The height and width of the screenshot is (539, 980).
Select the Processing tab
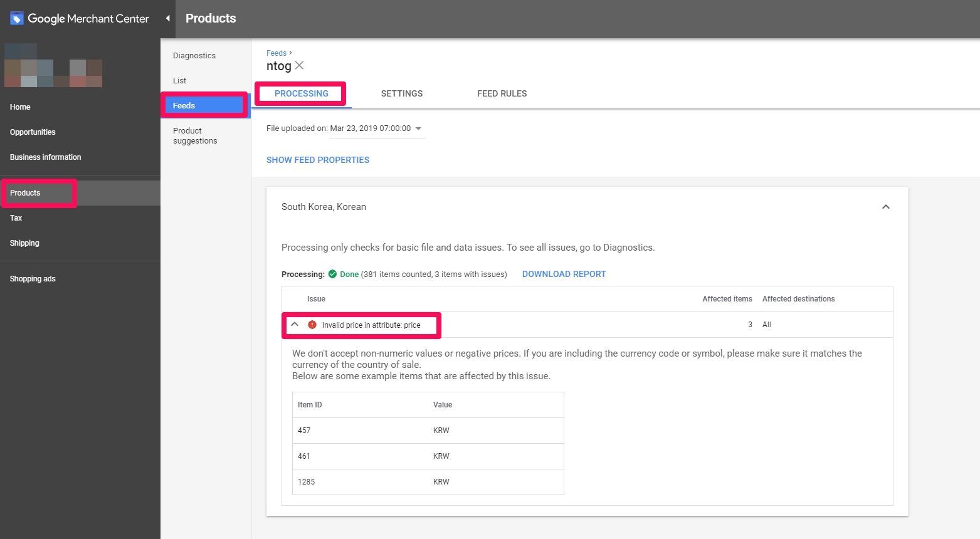point(301,93)
